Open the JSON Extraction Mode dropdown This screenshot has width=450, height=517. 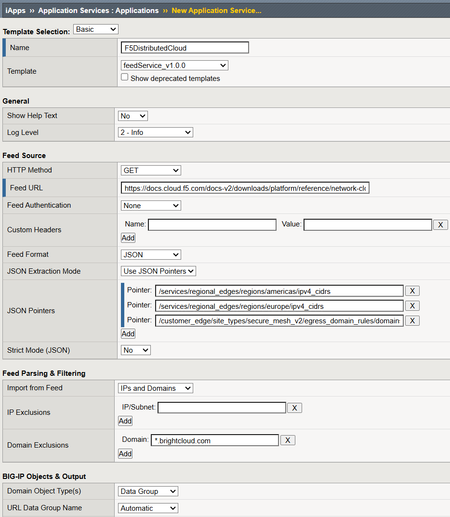158,271
